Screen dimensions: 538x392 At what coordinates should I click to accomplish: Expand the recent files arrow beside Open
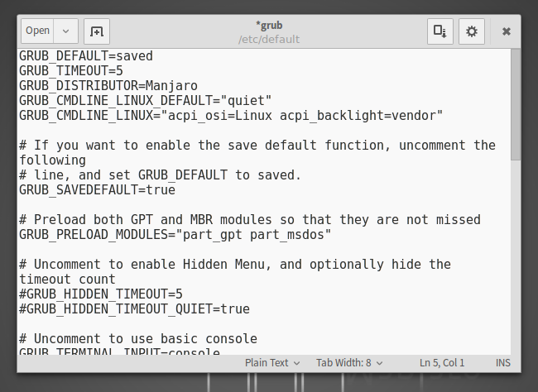[x=66, y=31]
